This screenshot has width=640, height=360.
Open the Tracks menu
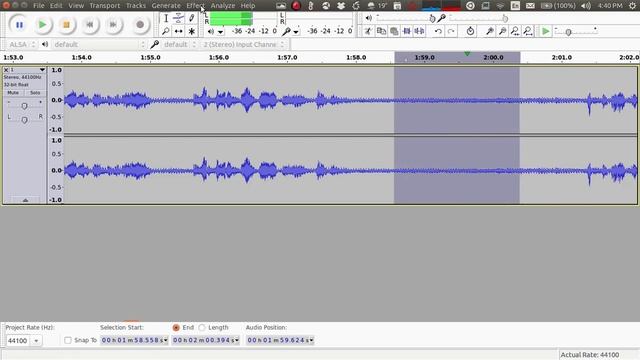click(136, 6)
